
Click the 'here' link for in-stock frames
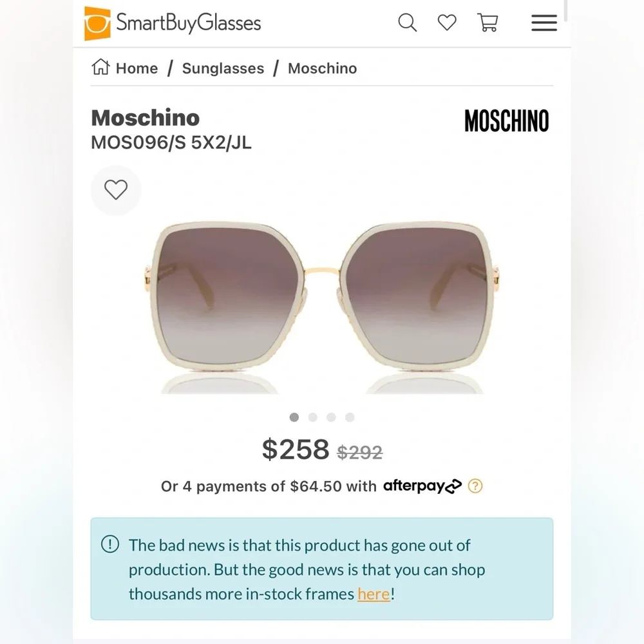click(x=373, y=594)
